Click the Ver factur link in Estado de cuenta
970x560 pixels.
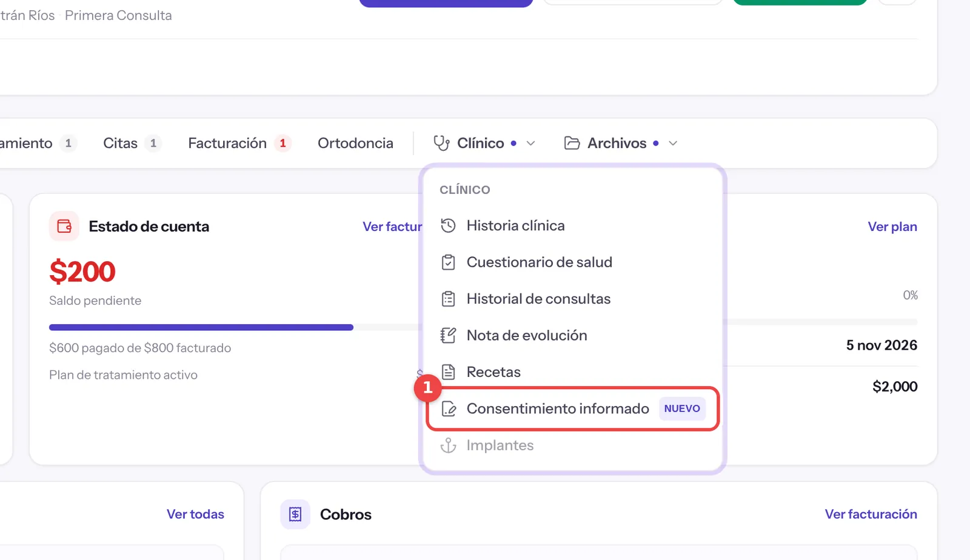click(392, 227)
